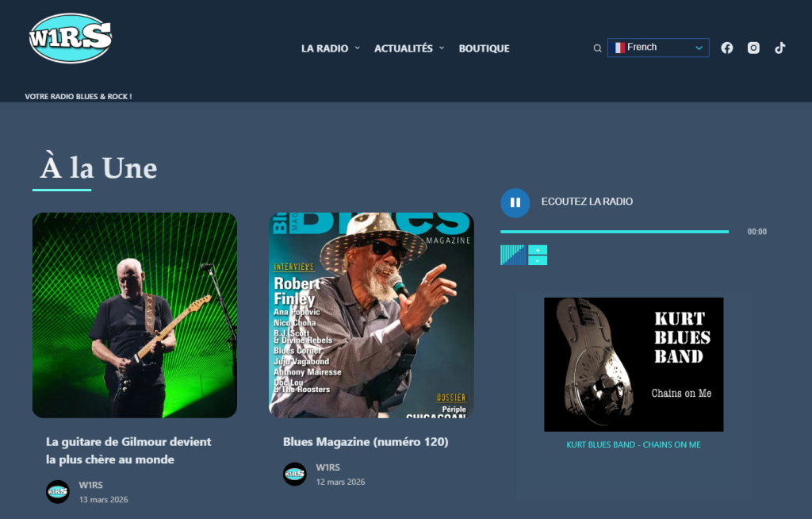Open Blues Magazine (numéro 120) title link
The height and width of the screenshot is (519, 812).
(366, 441)
